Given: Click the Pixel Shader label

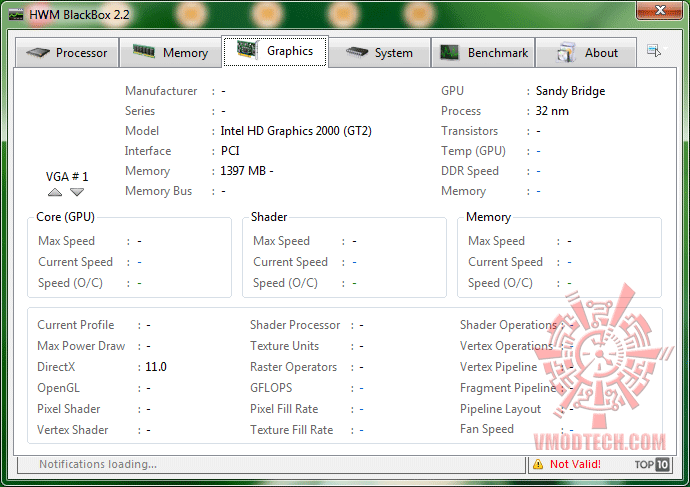Looking at the screenshot, I should tap(69, 409).
